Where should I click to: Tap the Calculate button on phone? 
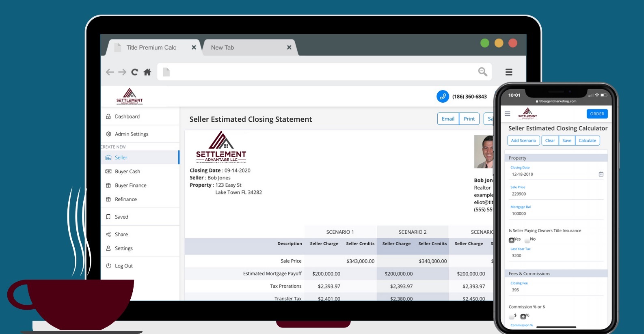click(x=588, y=141)
